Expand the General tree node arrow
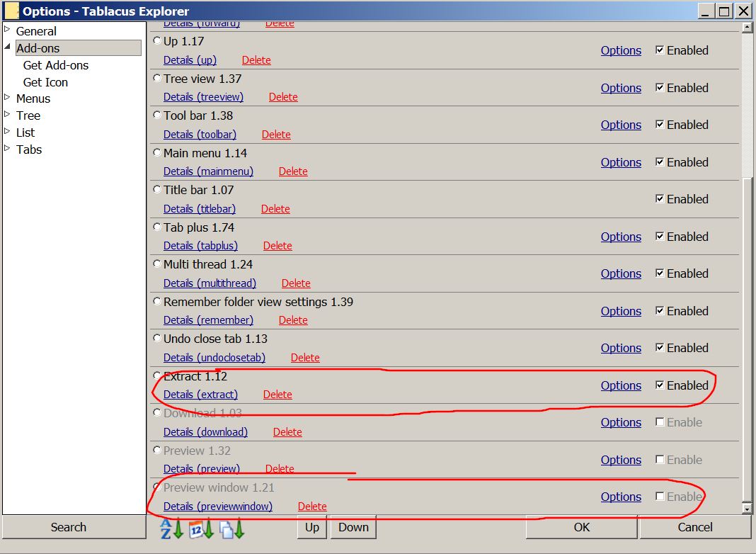 coord(7,30)
